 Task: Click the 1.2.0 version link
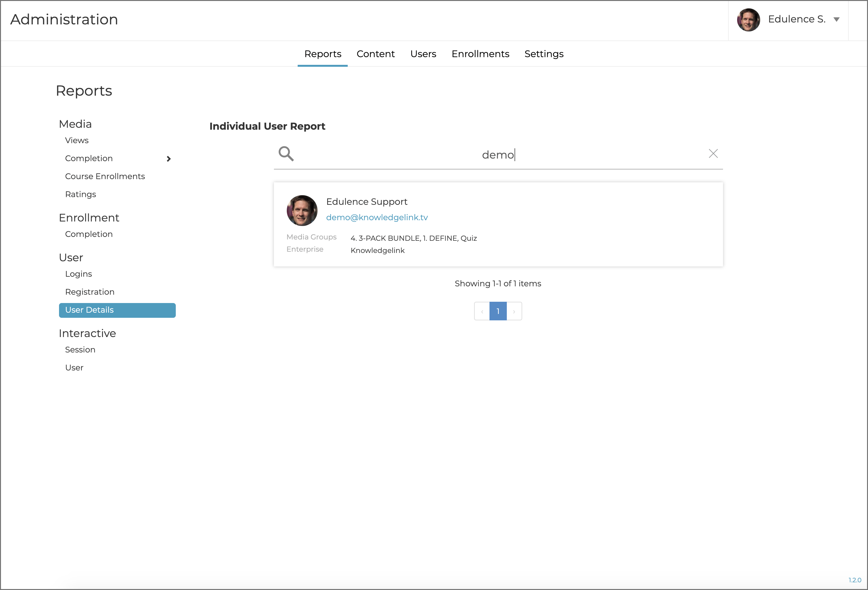(x=855, y=580)
